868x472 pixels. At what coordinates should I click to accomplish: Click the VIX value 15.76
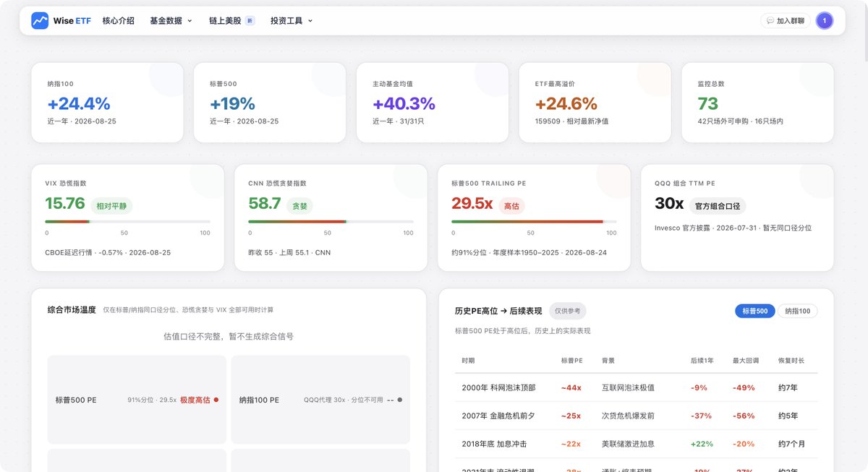[65, 204]
